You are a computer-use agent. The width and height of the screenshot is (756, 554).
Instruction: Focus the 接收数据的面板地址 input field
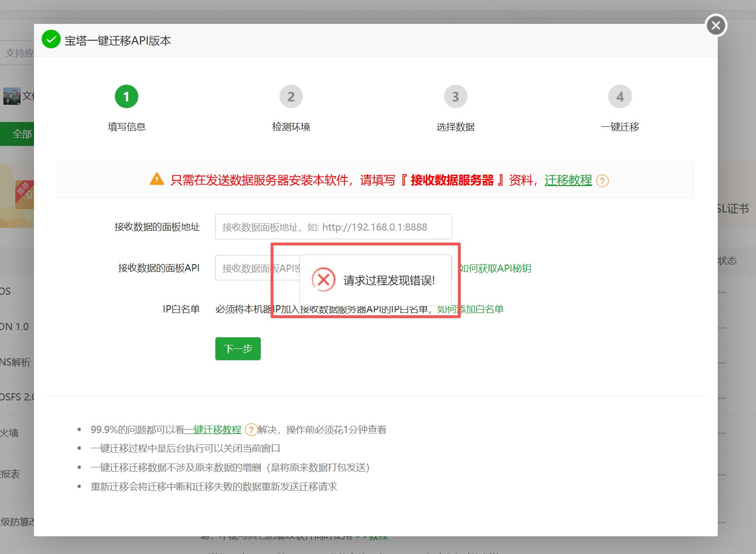(334, 227)
